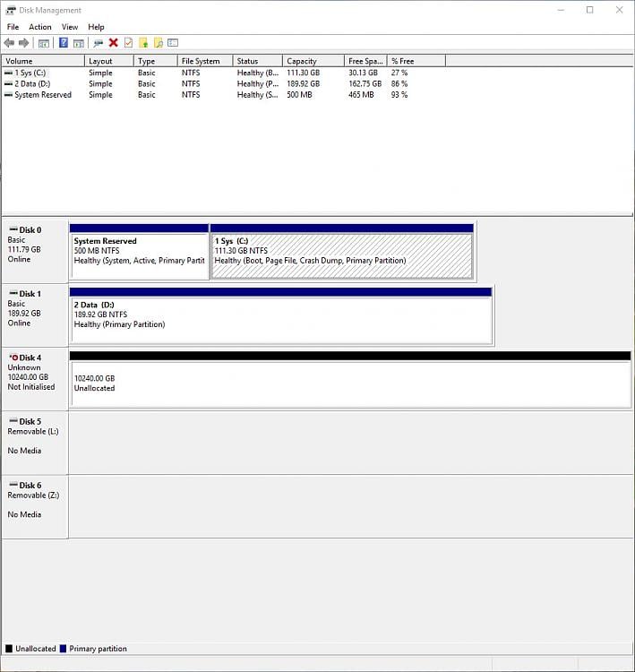The image size is (635, 672).
Task: Click the Show/Hide Console Tree icon
Action: (43, 43)
